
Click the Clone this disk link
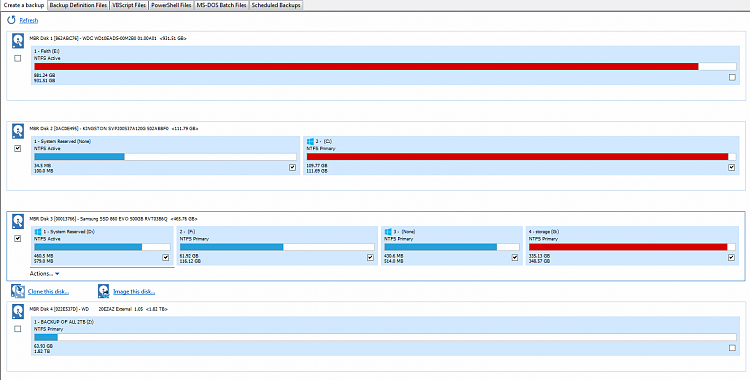click(x=48, y=291)
